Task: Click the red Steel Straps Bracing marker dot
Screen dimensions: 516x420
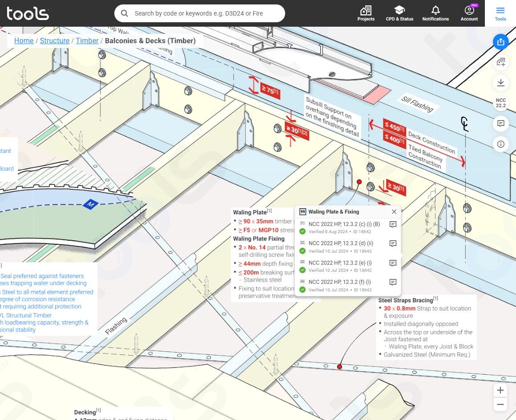Action: (x=339, y=367)
